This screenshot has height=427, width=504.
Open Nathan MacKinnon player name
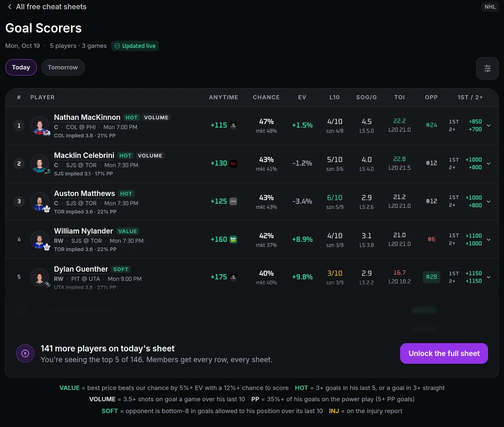coord(87,117)
